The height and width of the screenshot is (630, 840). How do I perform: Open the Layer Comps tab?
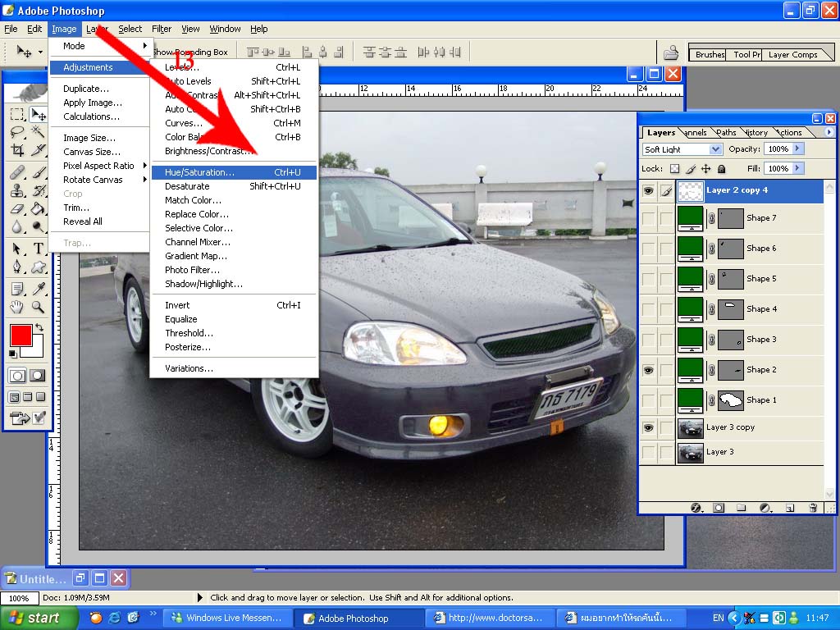click(792, 54)
